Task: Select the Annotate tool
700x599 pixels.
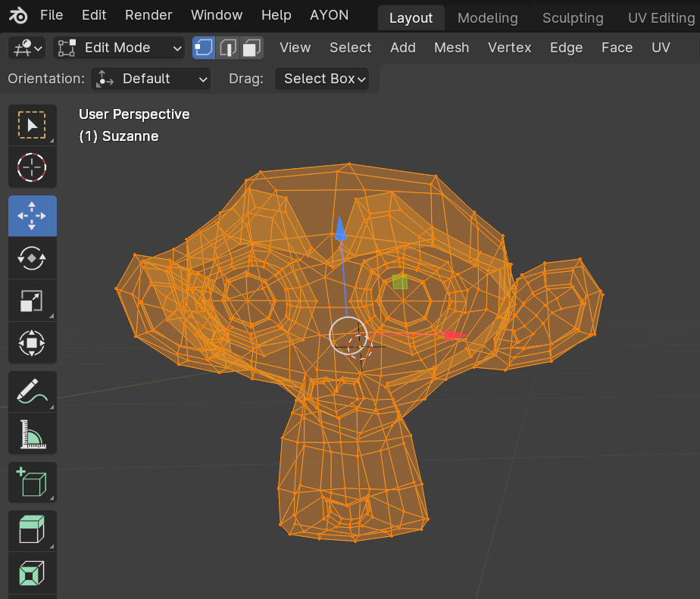Action: [x=32, y=392]
